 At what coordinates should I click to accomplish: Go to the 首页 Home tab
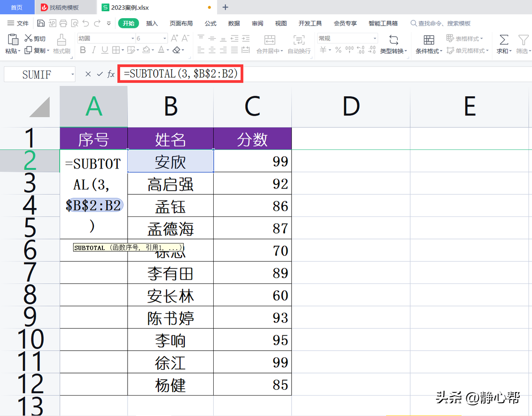[17, 7]
